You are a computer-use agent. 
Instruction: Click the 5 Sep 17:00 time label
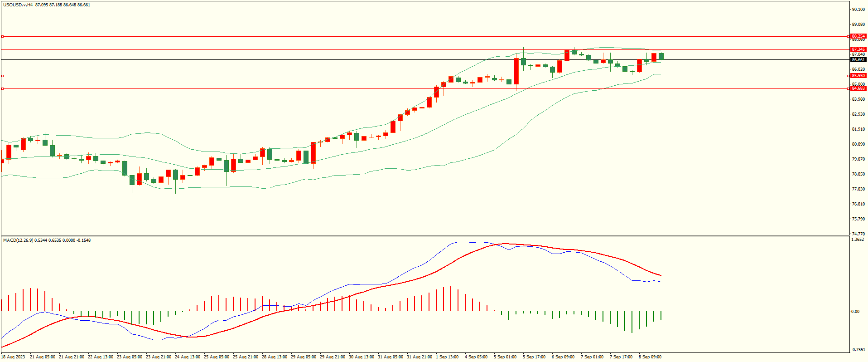[x=534, y=357]
